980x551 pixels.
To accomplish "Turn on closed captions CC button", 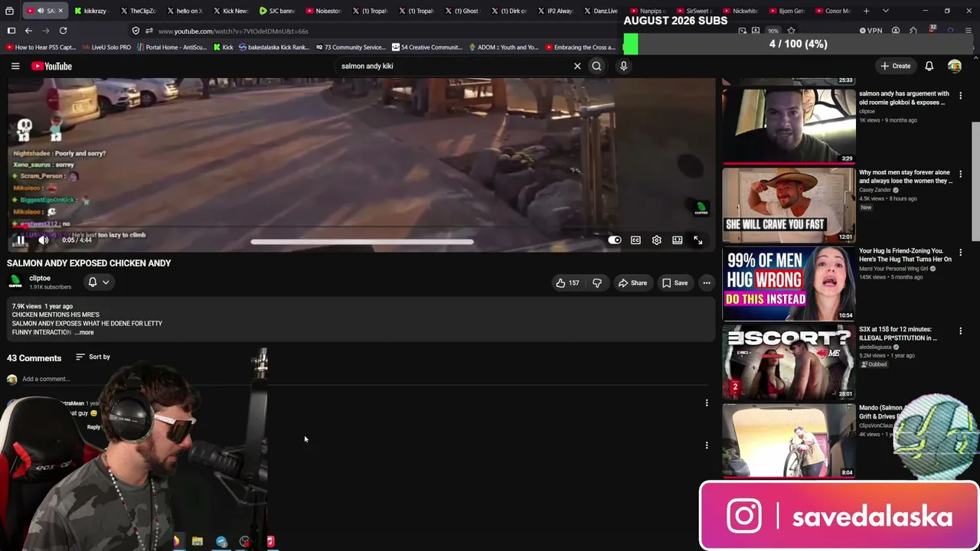I will pos(635,240).
